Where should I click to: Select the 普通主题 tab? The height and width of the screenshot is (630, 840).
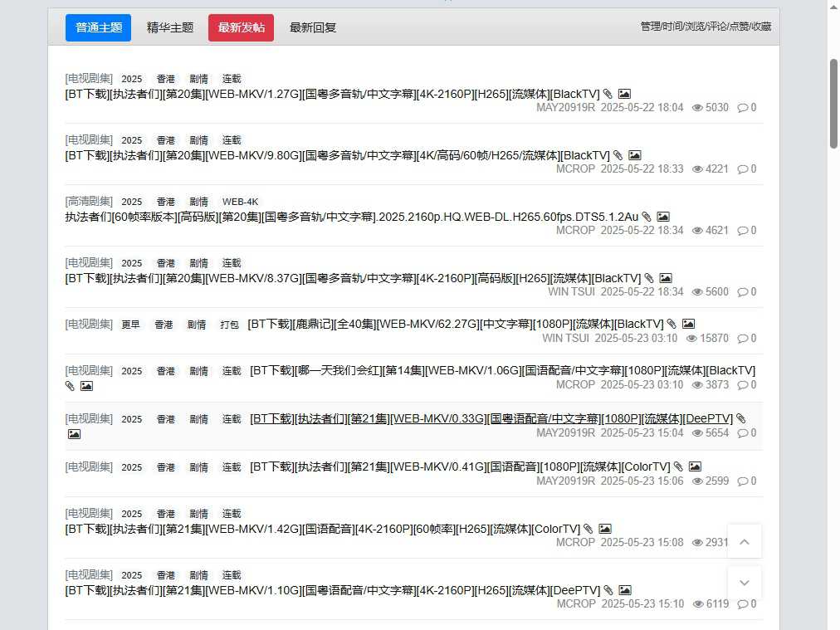point(98,27)
